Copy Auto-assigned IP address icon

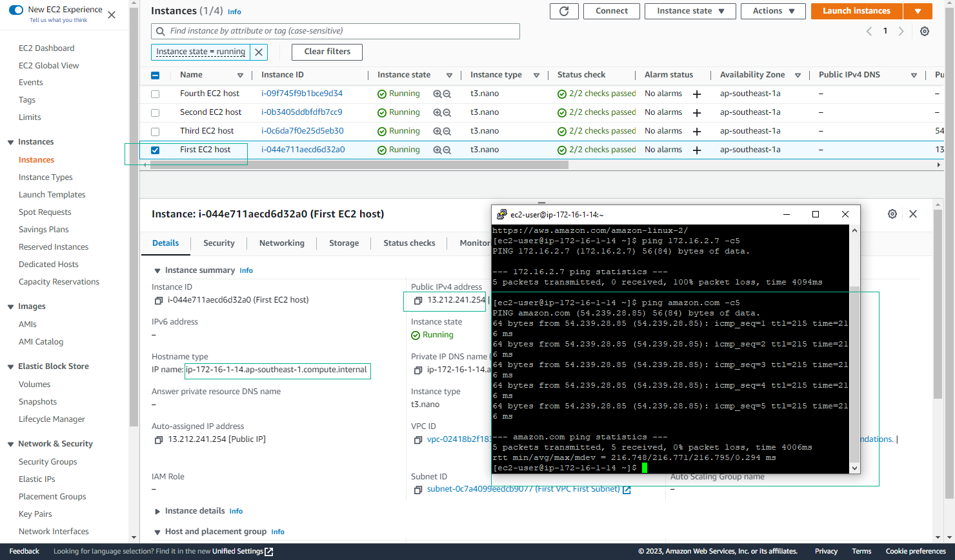[x=159, y=440]
